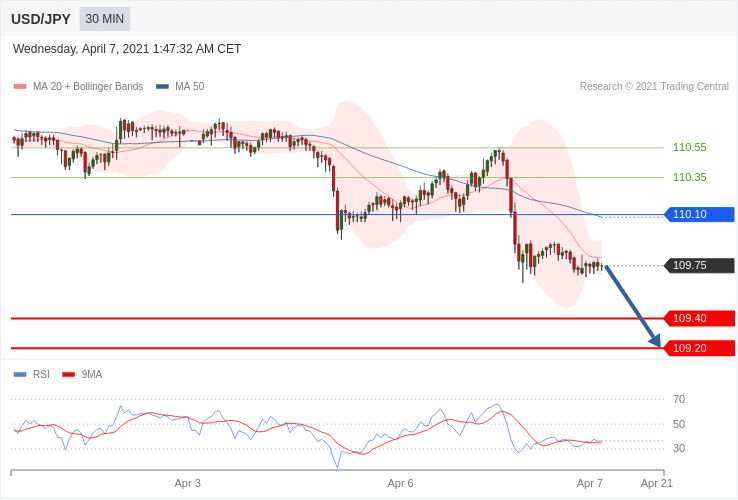The height and width of the screenshot is (500, 738).
Task: Select the red 109.20 target price tag
Action: point(699,348)
